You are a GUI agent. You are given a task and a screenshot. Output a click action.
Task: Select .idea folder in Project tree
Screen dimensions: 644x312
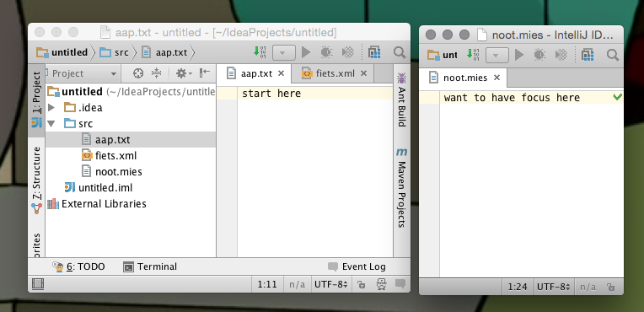[x=83, y=108]
